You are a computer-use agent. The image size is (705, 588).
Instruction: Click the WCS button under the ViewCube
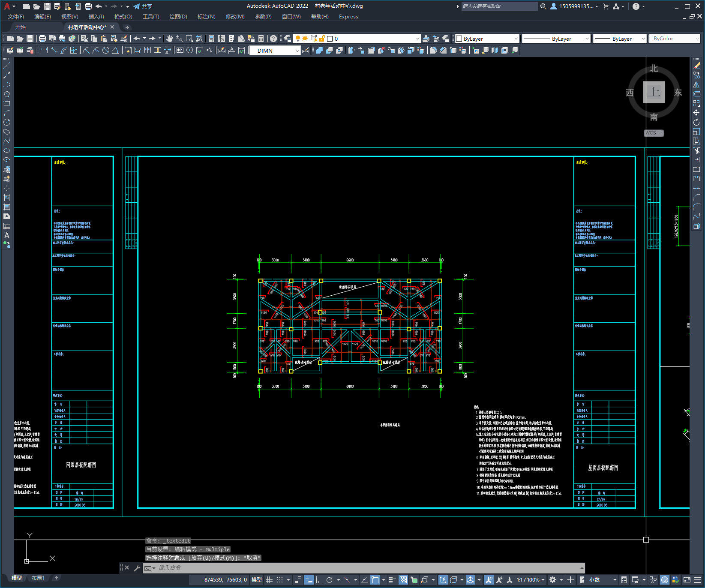coord(654,133)
